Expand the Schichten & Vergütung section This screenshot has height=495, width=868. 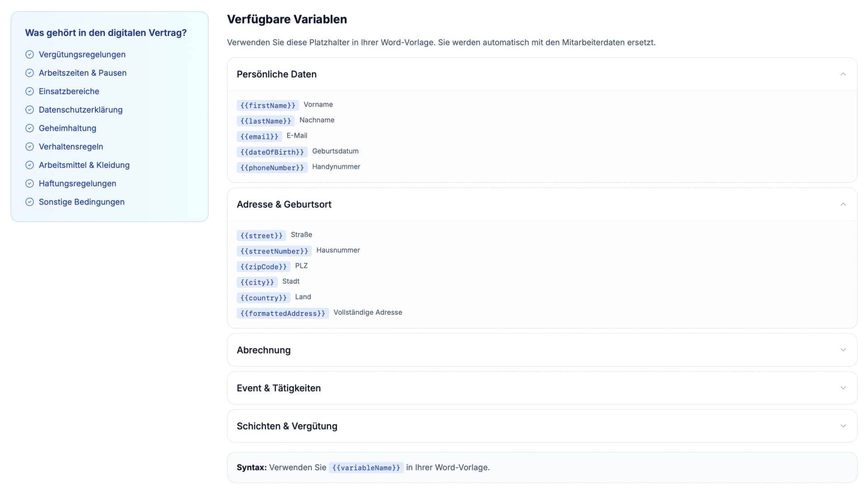(x=843, y=426)
